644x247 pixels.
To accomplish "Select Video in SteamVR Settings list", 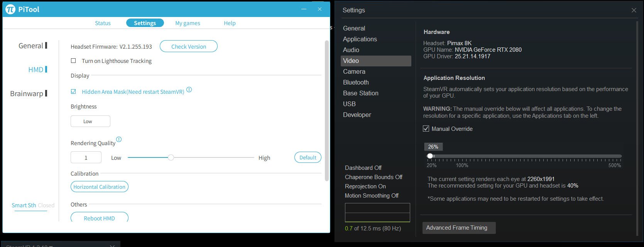I will pos(376,61).
